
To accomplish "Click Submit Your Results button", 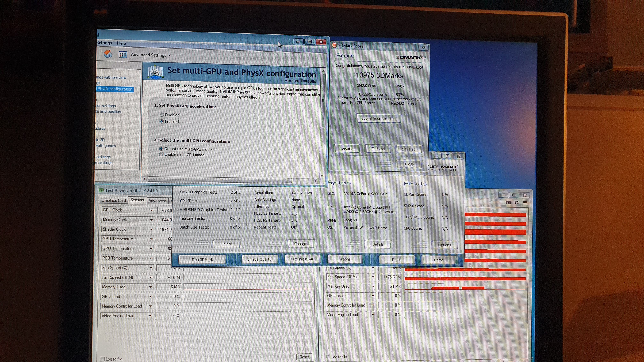I will pos(379,118).
